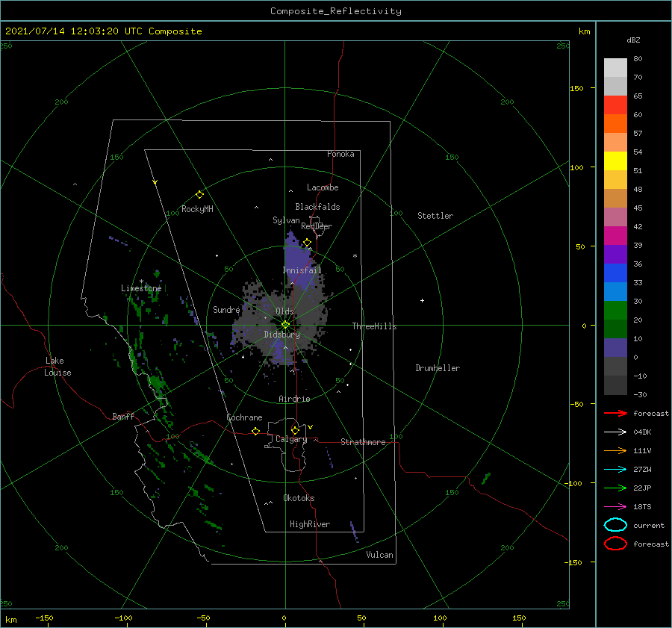672x628 pixels.
Task: Select the magenta 18TS arrow icon
Action: click(615, 507)
